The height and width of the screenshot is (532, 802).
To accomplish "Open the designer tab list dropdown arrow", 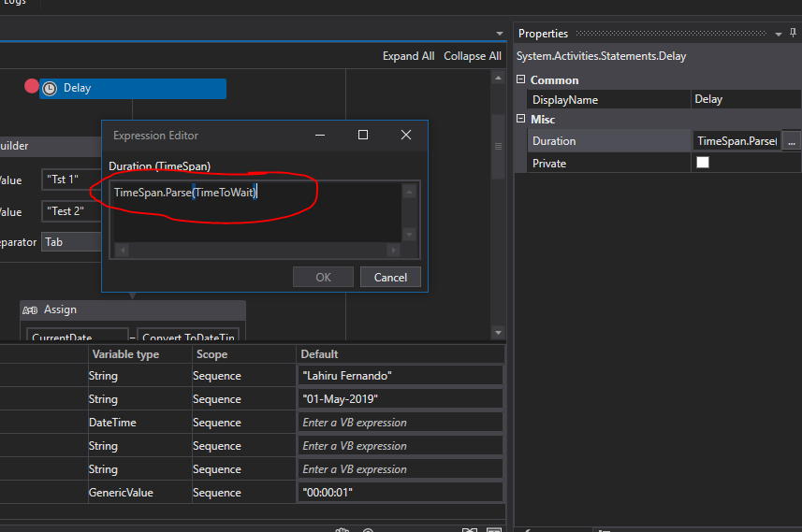I will pos(500,34).
